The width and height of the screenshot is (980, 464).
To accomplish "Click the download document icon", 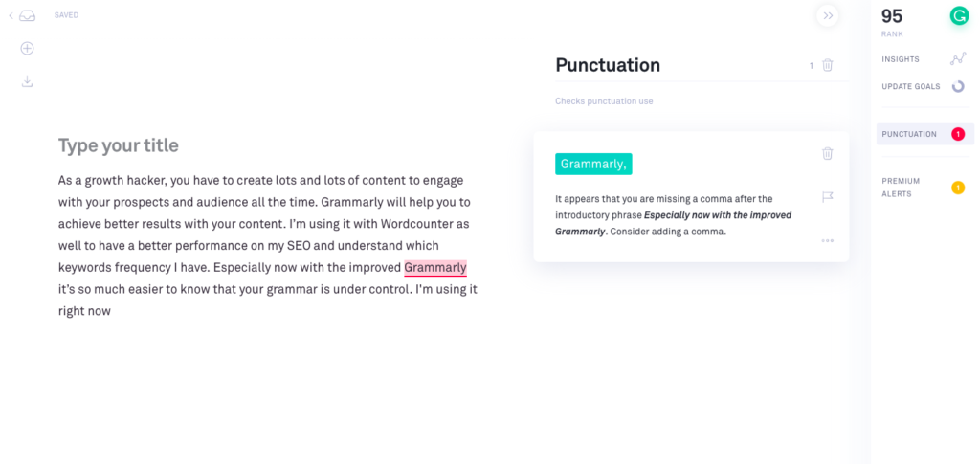I will 27,81.
